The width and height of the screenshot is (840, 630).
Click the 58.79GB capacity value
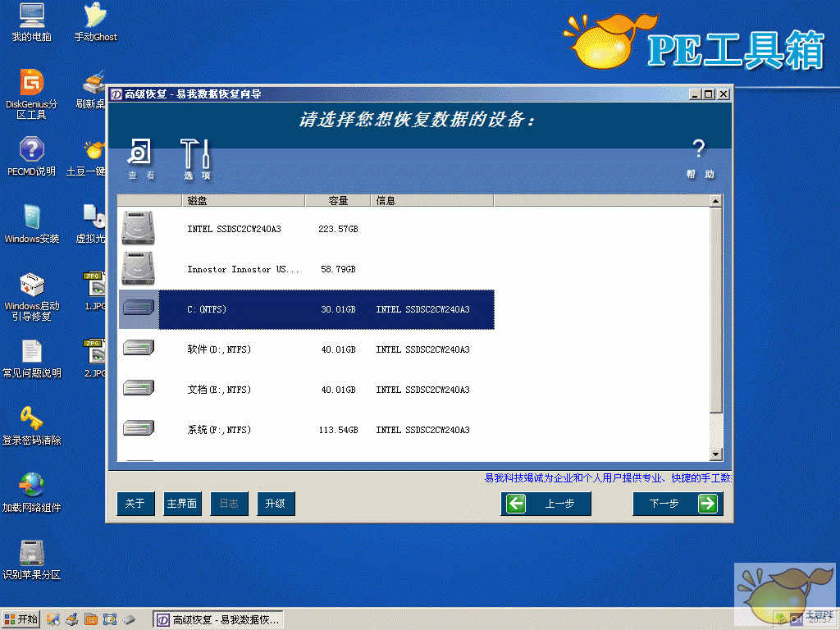[338, 269]
